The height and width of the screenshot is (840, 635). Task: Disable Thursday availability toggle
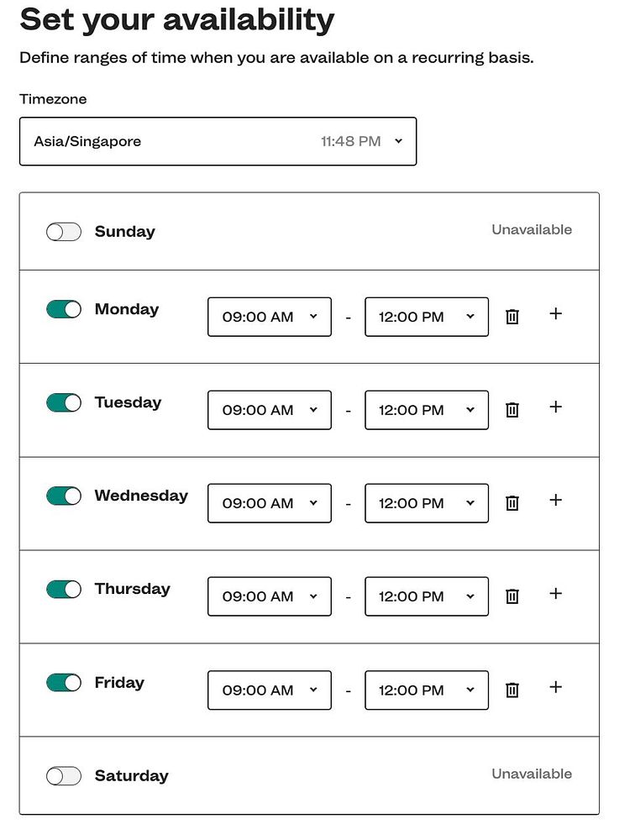[64, 589]
